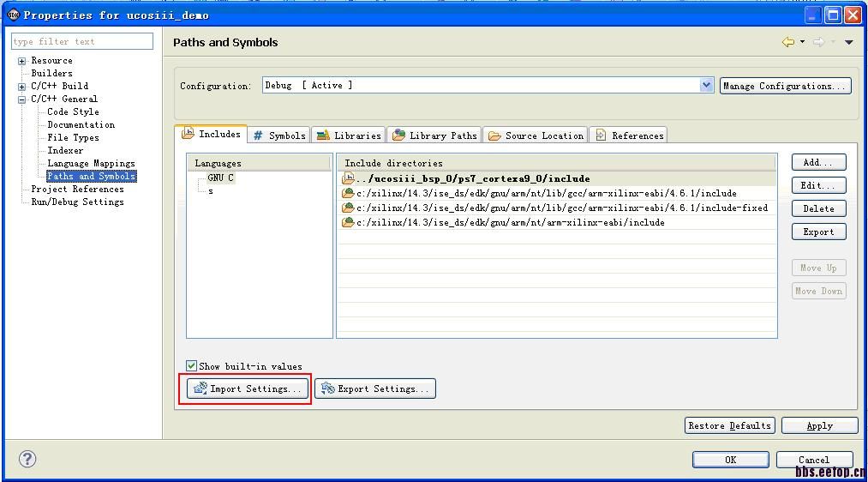This screenshot has height=482, width=868.
Task: Click the icon beside 4.6.1/include path
Action: click(348, 193)
